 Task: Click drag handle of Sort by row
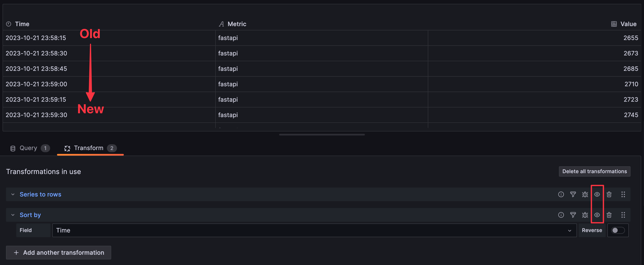[623, 215]
